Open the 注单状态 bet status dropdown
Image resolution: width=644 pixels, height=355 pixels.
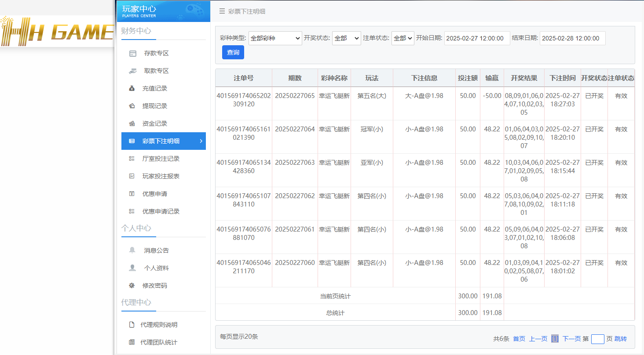pos(402,38)
